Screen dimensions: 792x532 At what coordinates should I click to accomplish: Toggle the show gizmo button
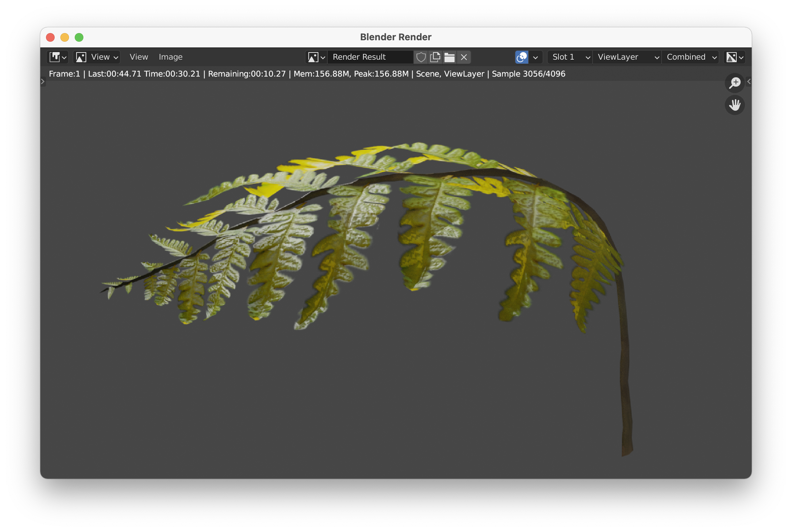522,57
